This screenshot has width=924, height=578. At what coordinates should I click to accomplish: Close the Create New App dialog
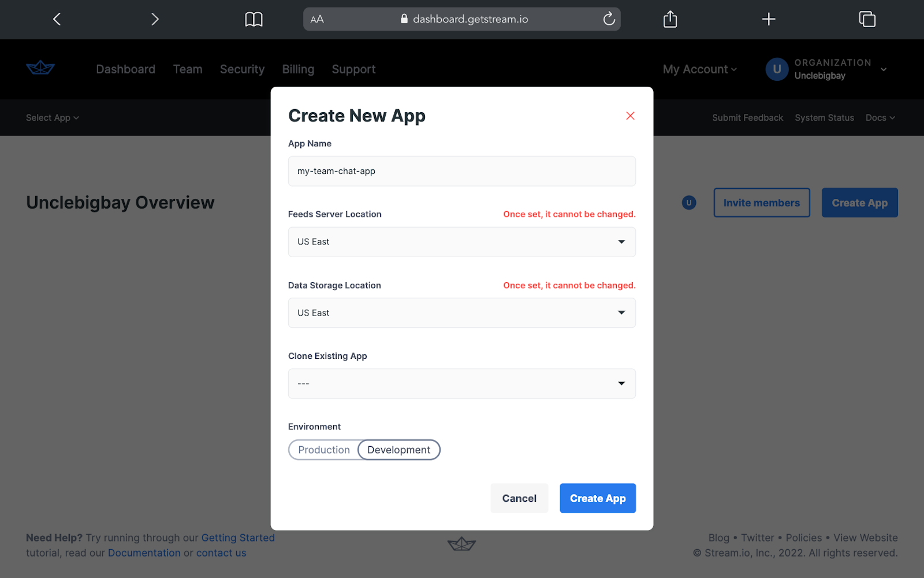[630, 116]
